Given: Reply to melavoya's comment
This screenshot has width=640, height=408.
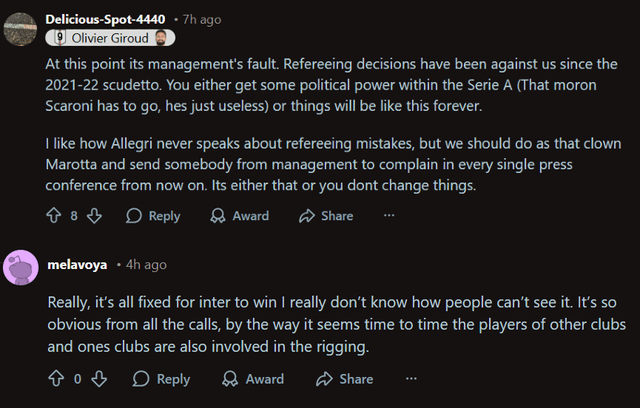Looking at the screenshot, I should click(161, 379).
